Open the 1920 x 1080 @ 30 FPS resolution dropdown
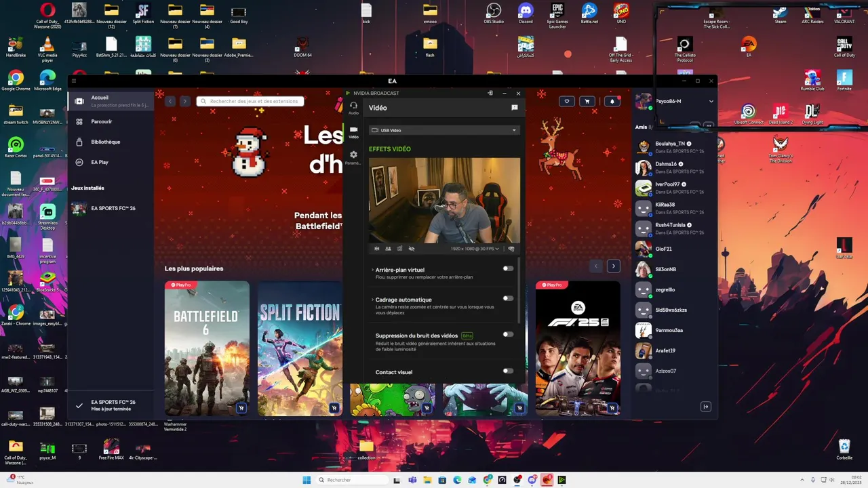The height and width of the screenshot is (488, 868). pos(475,249)
